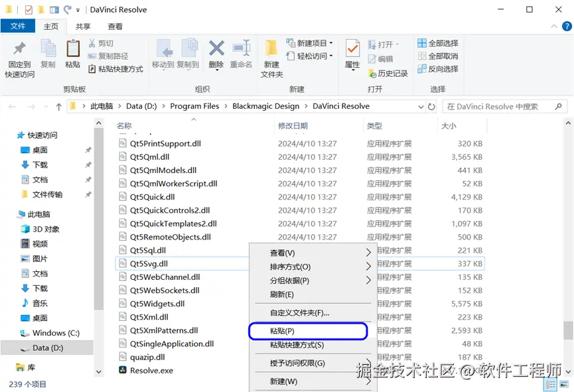This screenshot has height=392, width=574.
Task: Switch to details view icon in status bar
Action: (551, 384)
